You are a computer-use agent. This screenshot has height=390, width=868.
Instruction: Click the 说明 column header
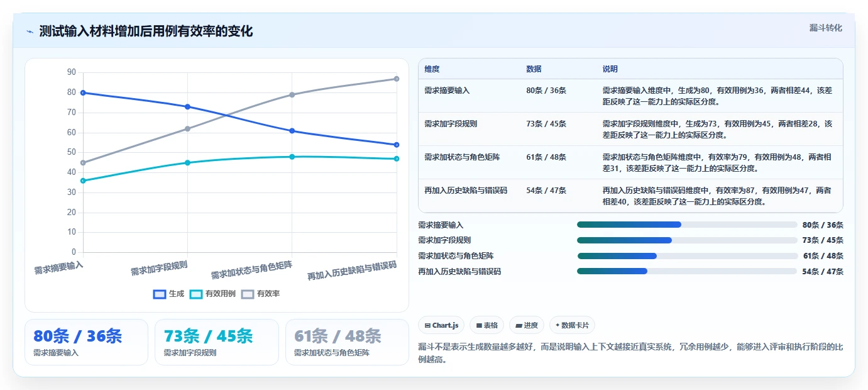pyautogui.click(x=610, y=69)
